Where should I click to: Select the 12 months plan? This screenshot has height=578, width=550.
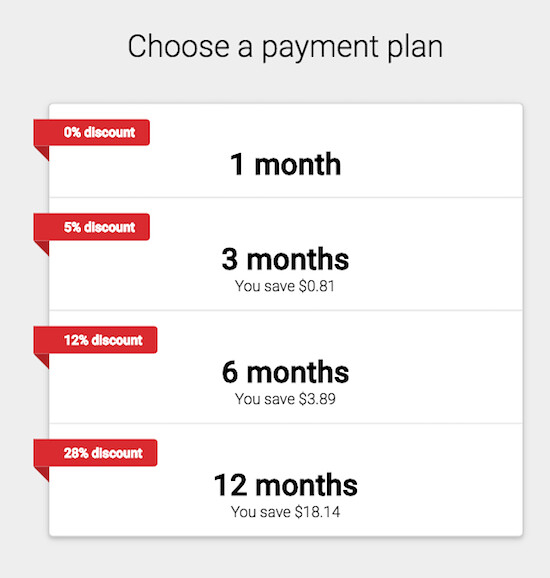point(286,480)
